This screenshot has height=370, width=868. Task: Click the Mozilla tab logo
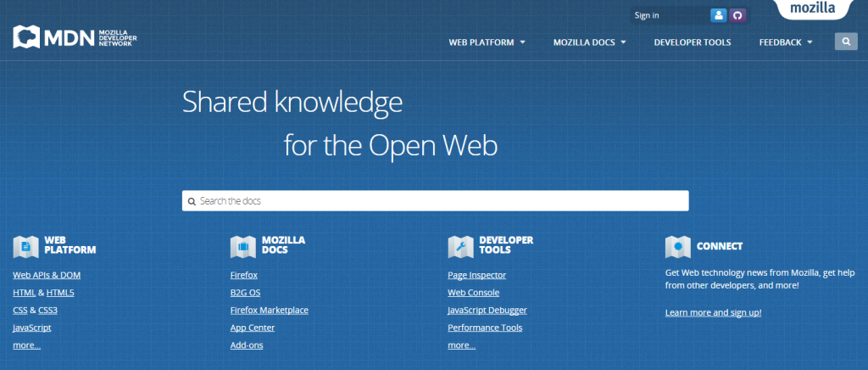click(x=812, y=8)
